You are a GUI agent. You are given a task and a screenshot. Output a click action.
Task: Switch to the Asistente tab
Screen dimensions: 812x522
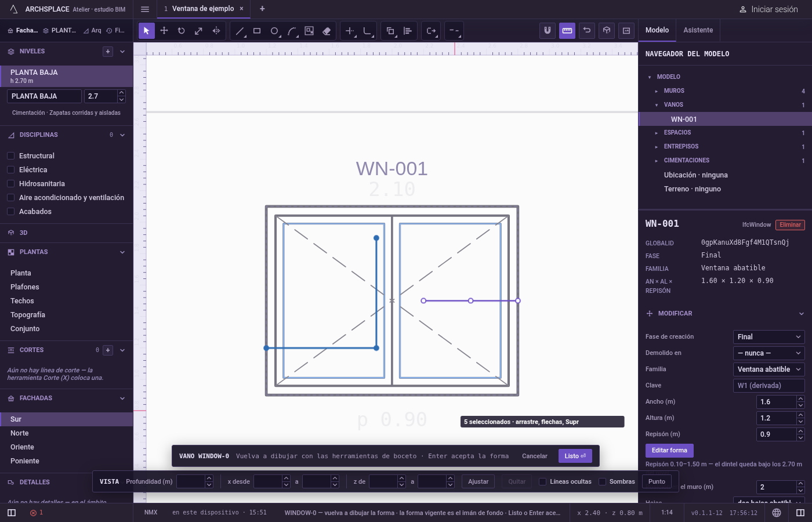coord(698,30)
